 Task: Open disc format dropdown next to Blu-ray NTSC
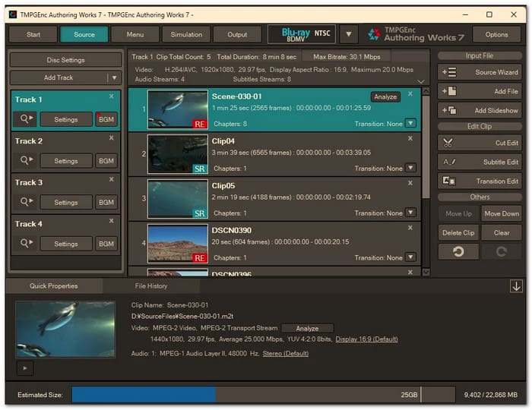click(x=348, y=34)
